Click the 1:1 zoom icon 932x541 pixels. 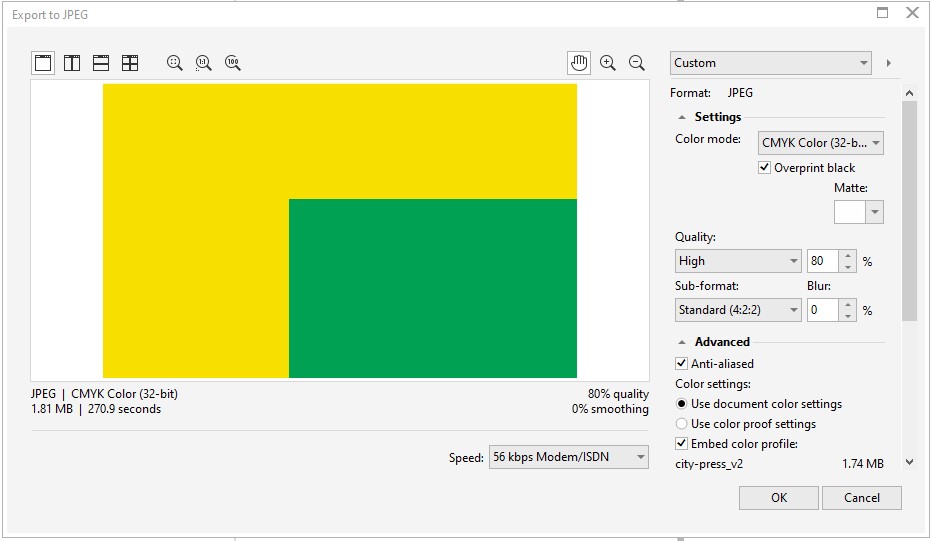point(204,63)
